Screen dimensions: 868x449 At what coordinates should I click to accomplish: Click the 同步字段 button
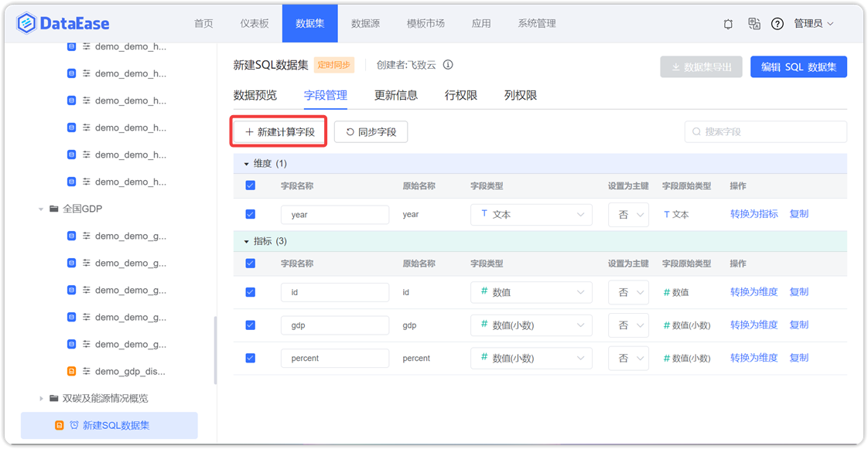click(371, 132)
